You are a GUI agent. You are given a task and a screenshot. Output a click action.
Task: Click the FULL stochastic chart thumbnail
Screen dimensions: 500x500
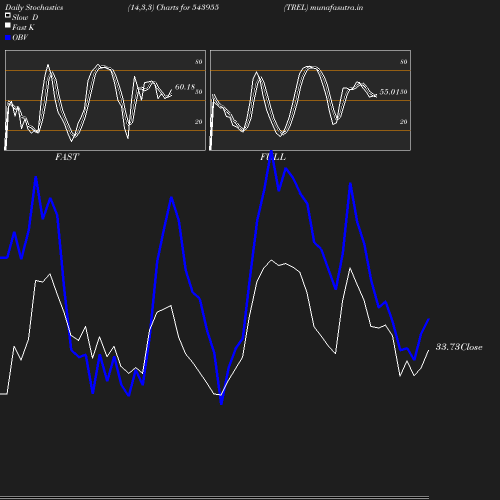[x=310, y=100]
